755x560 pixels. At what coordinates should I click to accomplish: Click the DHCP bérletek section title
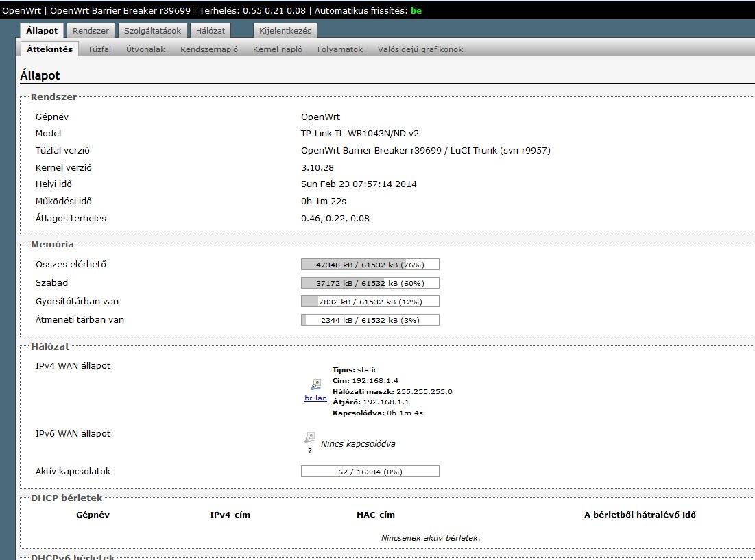67,498
